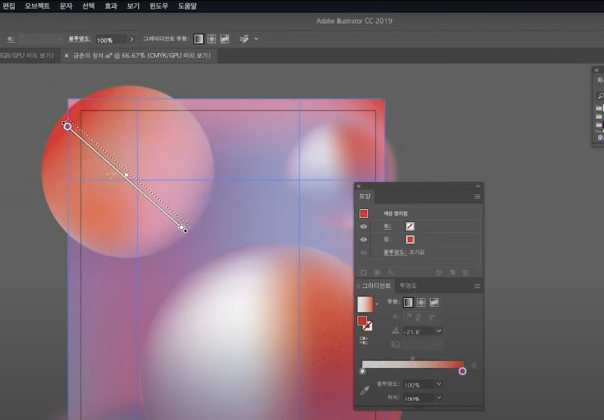Close the CMYK/GPU document tab
The width and height of the screenshot is (604, 420).
point(66,56)
